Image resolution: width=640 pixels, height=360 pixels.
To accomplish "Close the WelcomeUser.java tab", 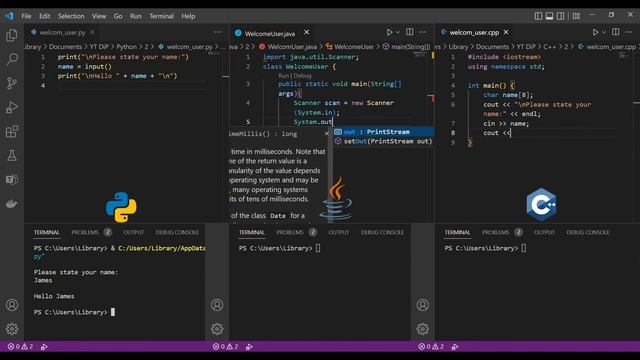I will 307,32.
